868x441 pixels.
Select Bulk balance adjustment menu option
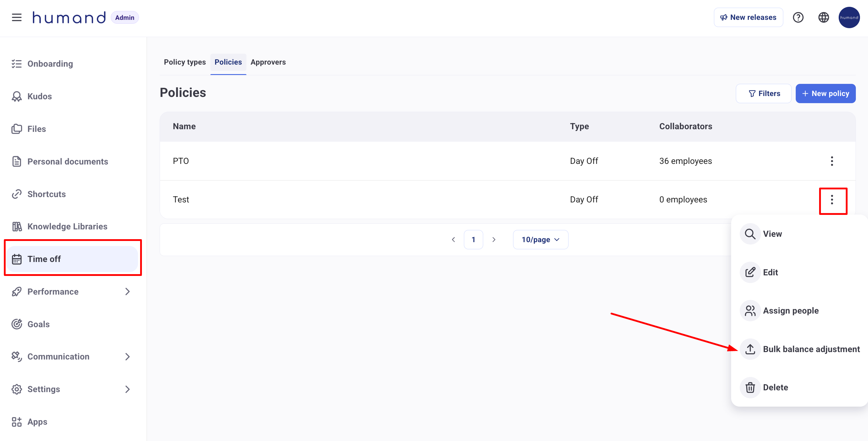click(x=811, y=349)
